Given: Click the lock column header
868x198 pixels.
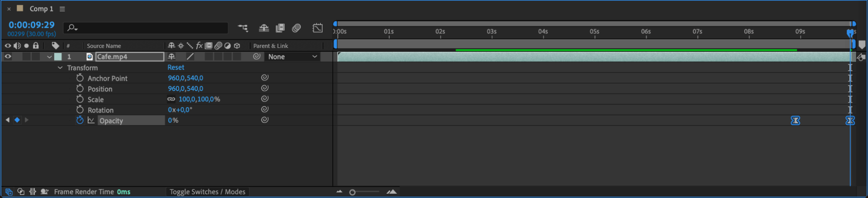Looking at the screenshot, I should (x=36, y=46).
